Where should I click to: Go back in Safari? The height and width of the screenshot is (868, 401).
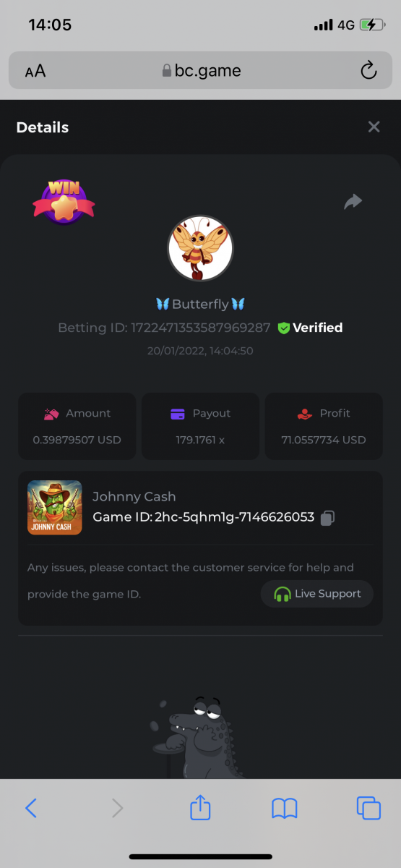click(x=30, y=808)
